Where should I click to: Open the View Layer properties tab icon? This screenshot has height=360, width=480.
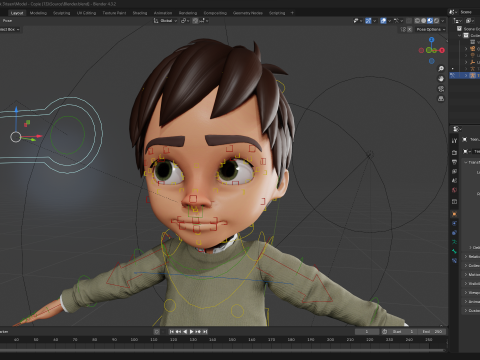click(454, 171)
